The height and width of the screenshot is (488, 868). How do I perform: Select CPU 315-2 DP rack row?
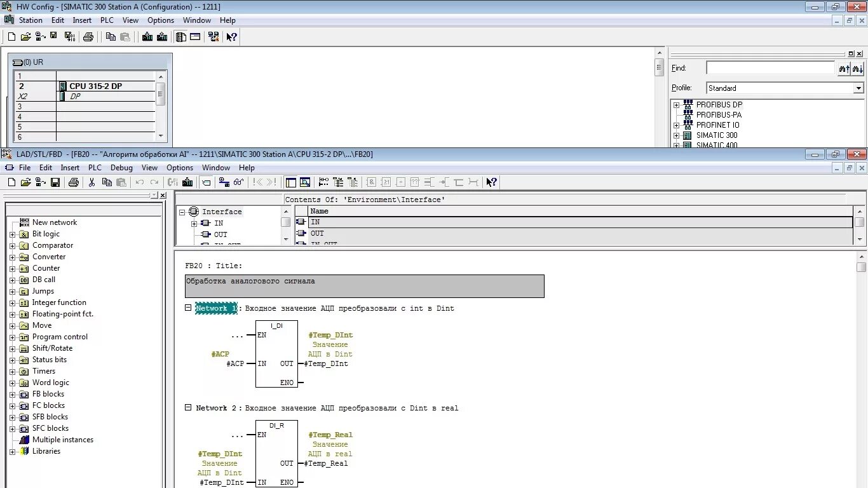click(x=85, y=86)
